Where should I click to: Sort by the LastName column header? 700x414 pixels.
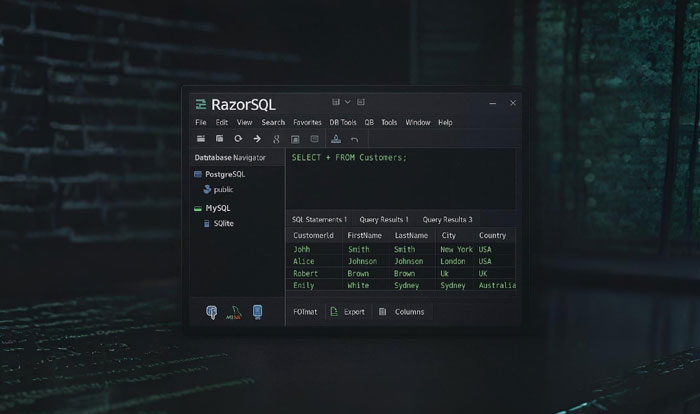411,235
